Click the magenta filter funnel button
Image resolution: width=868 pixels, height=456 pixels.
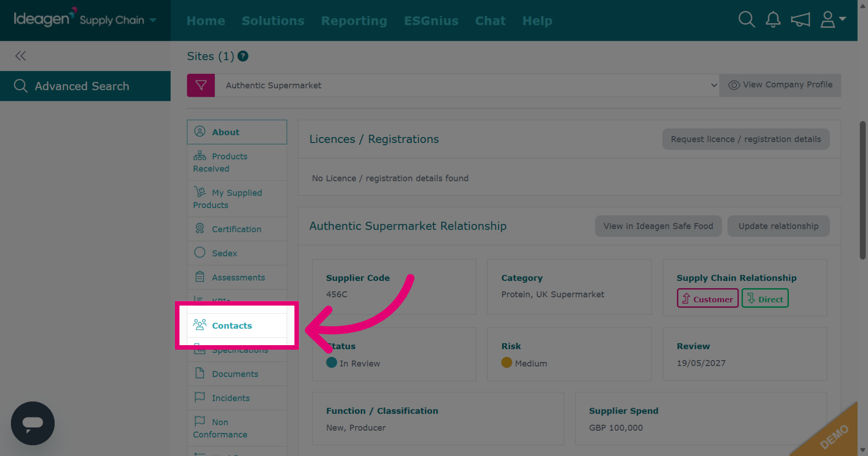(201, 85)
